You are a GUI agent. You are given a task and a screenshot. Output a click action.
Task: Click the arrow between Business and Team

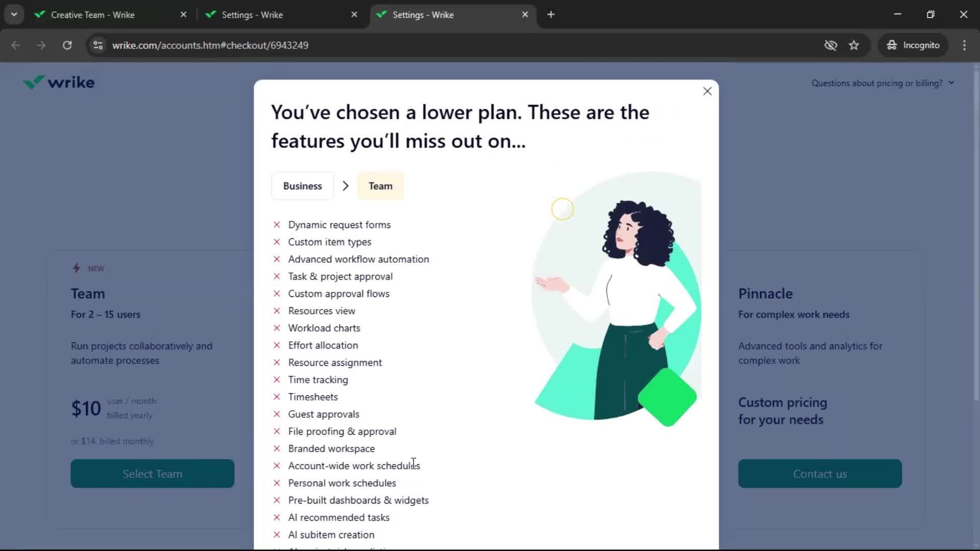tap(346, 186)
